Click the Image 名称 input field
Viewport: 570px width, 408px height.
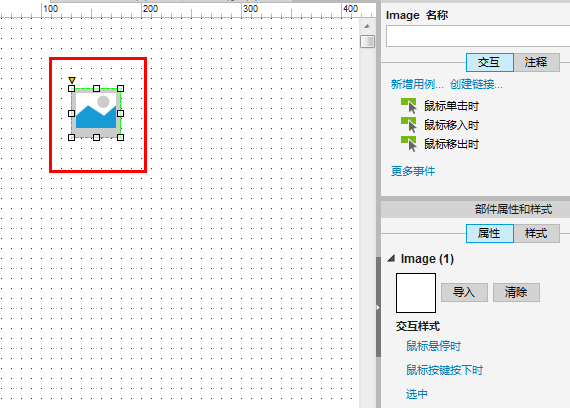tap(478, 36)
